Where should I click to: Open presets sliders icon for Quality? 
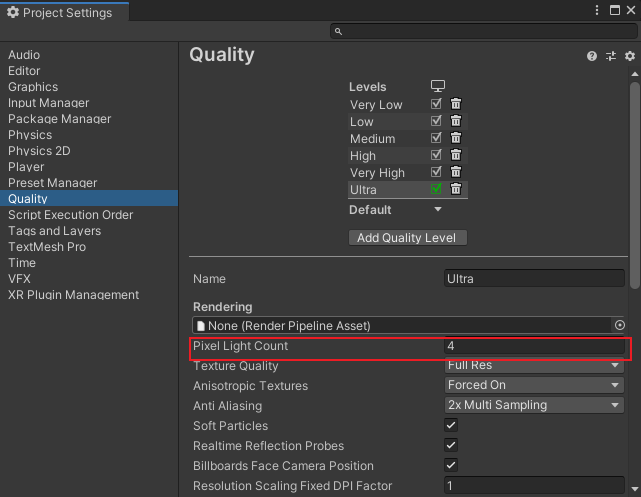click(x=611, y=56)
